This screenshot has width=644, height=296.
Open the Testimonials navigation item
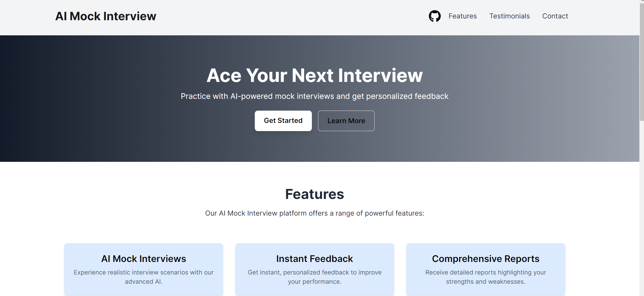click(x=509, y=16)
